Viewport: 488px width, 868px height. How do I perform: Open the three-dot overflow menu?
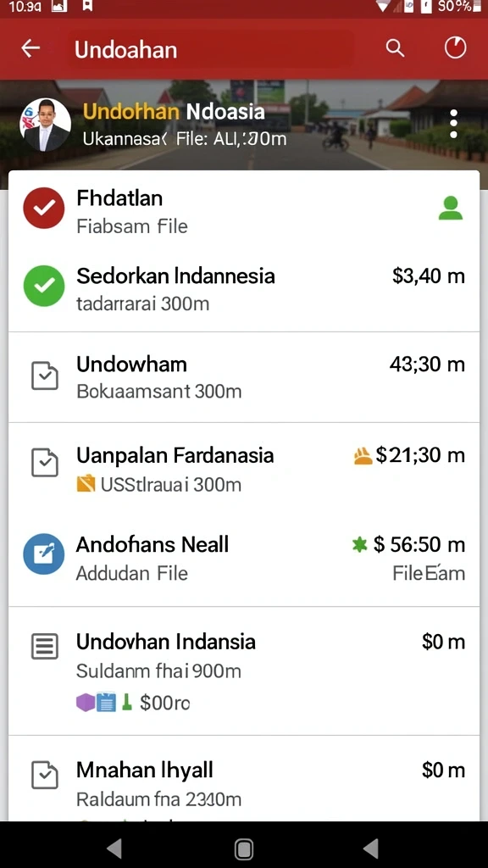coord(454,124)
